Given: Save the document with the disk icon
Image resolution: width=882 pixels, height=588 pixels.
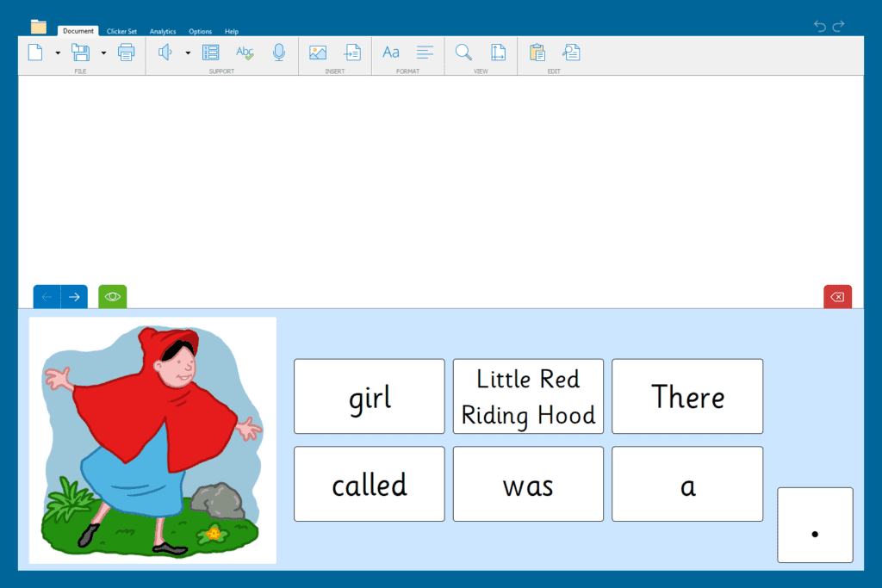Looking at the screenshot, I should 80,53.
